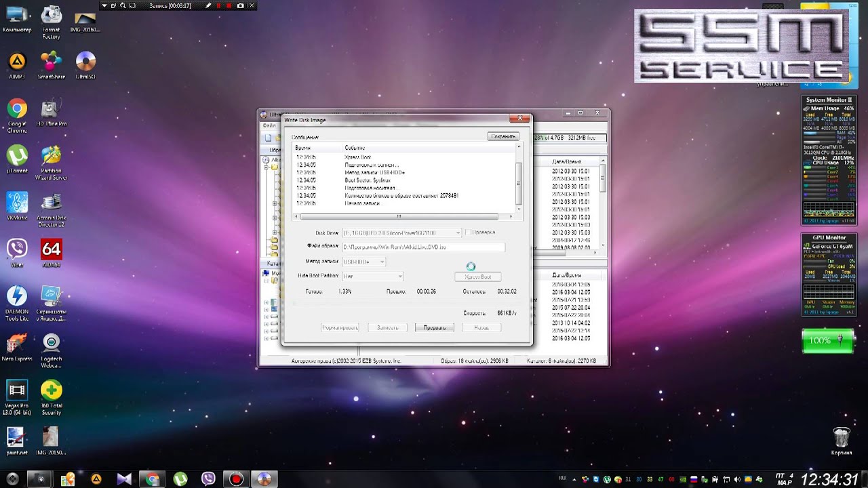The width and height of the screenshot is (868, 488).
Task: Launch HD Tune Pro from the desktop
Action: 51,113
